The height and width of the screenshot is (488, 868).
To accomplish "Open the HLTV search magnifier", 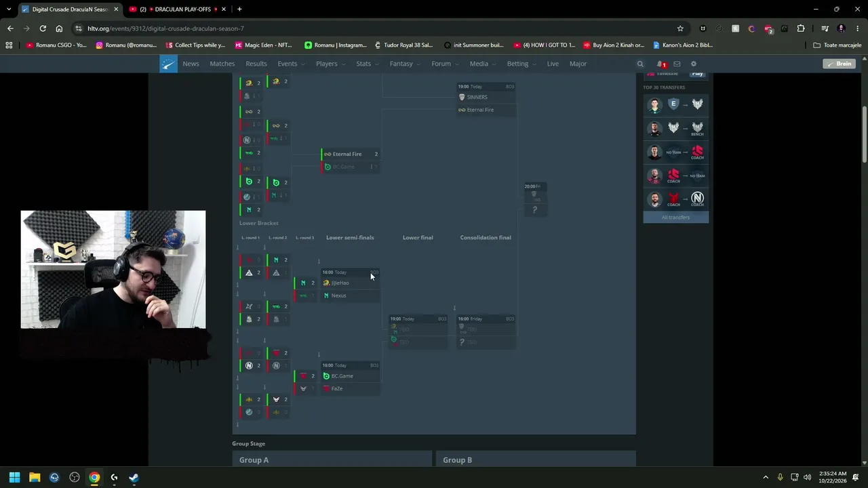I will point(639,64).
